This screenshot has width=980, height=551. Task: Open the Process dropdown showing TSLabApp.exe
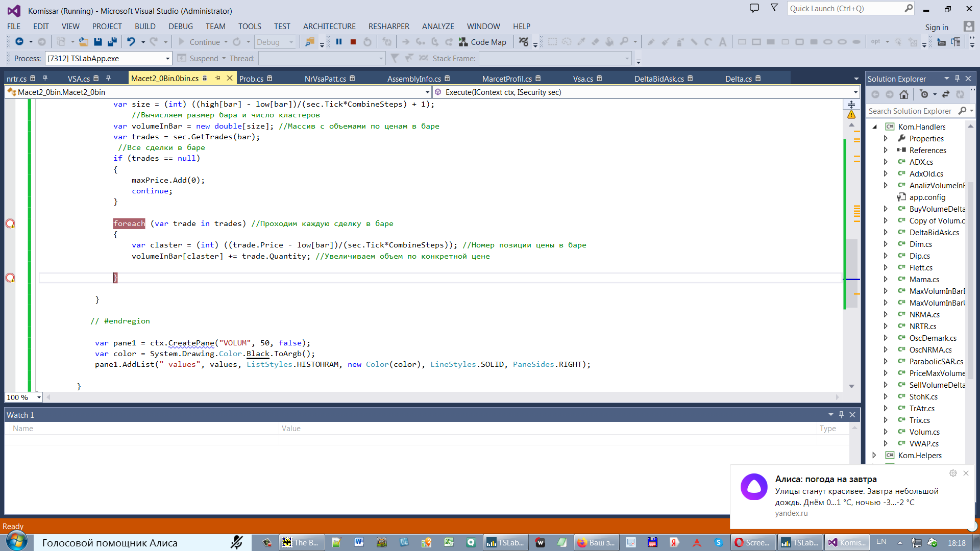[167, 59]
